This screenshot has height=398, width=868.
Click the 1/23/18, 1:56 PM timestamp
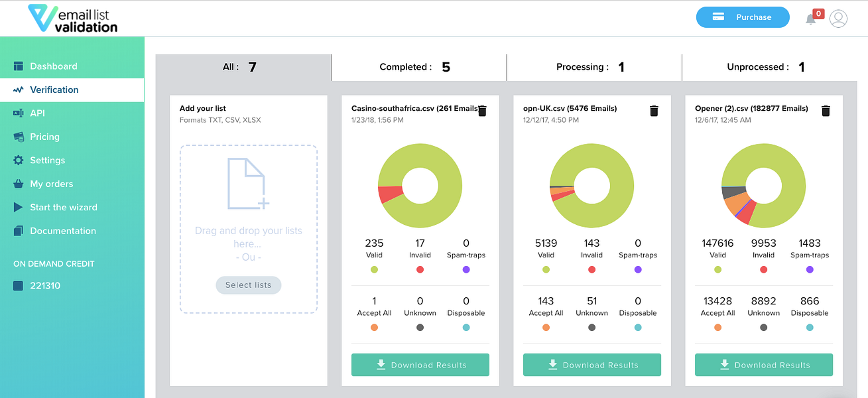[377, 120]
